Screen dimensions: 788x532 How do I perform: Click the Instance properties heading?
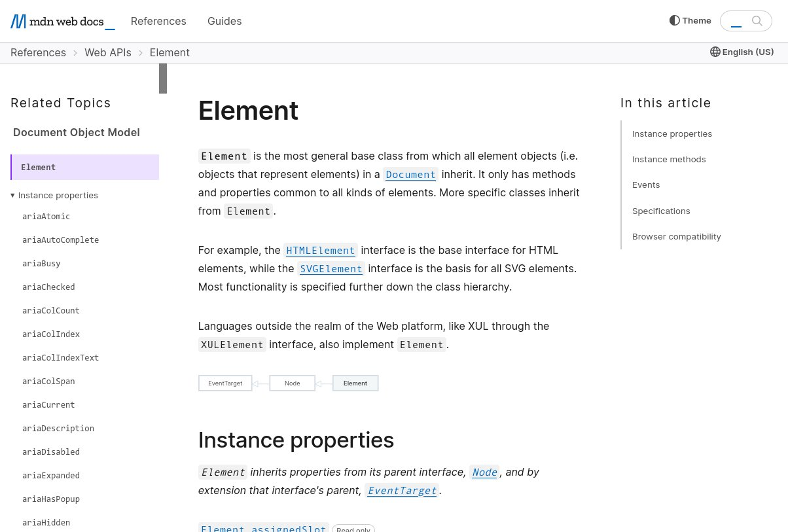(x=296, y=440)
